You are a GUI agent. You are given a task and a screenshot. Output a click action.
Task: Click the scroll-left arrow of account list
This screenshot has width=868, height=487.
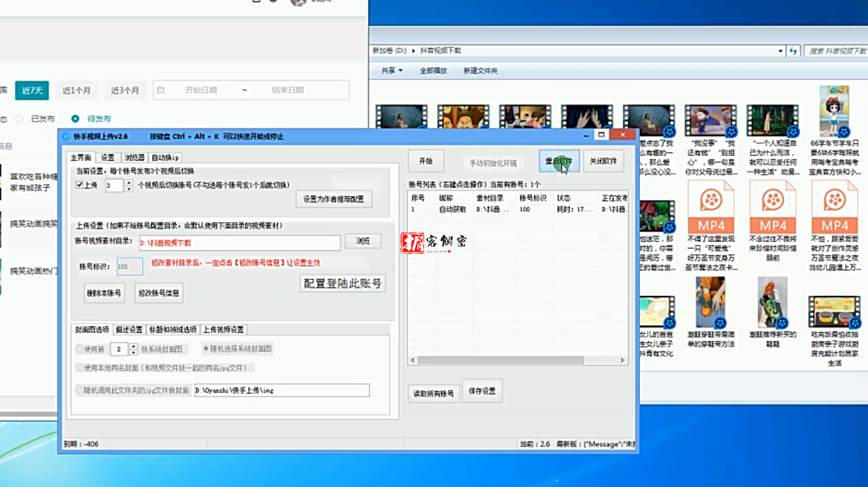(413, 360)
